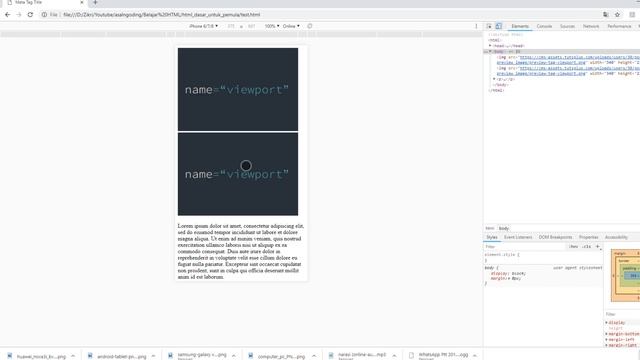
Task: Open the 100% zoom dropdown
Action: 272,26
